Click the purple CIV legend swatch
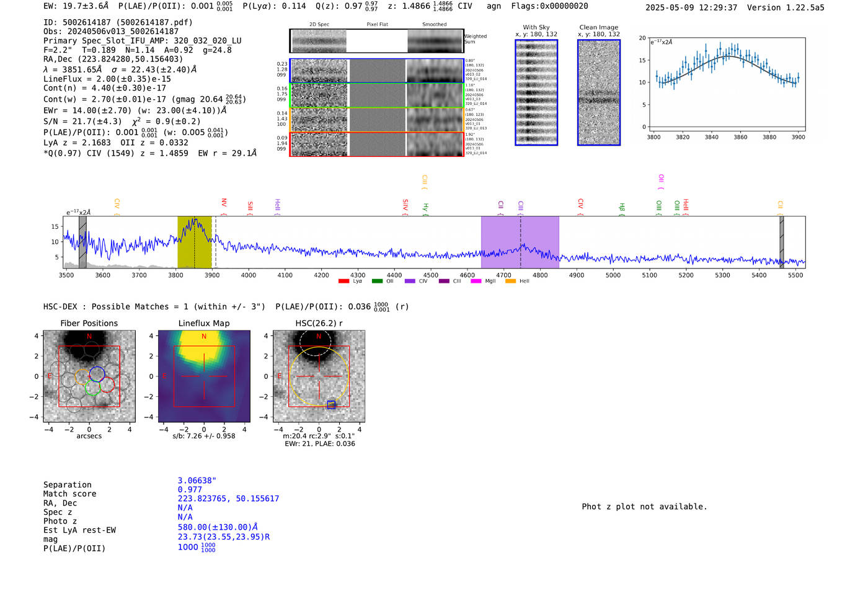This screenshot has height=591, width=868. tap(410, 282)
